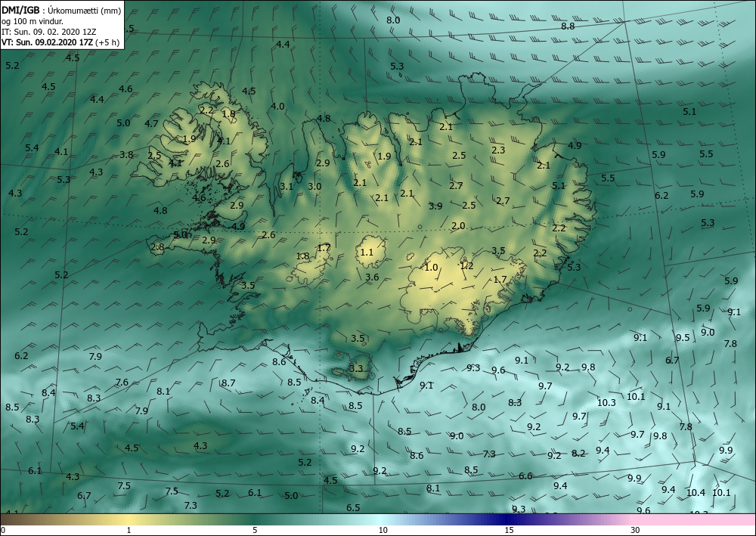The width and height of the screenshot is (756, 536).
Task: Click the dark navy band of the color scale
Action: (507, 519)
